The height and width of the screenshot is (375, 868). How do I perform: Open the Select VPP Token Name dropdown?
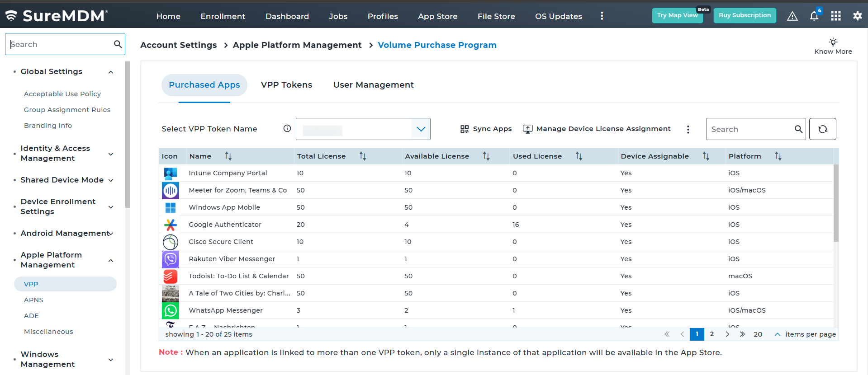point(421,129)
